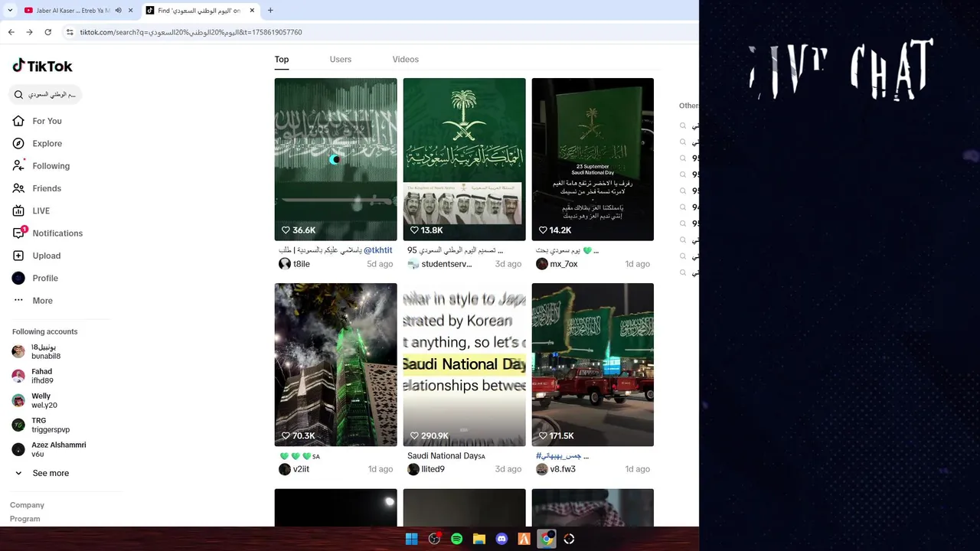Open TRG triggerspvp account
The width and height of the screenshot is (980, 551).
(50, 425)
